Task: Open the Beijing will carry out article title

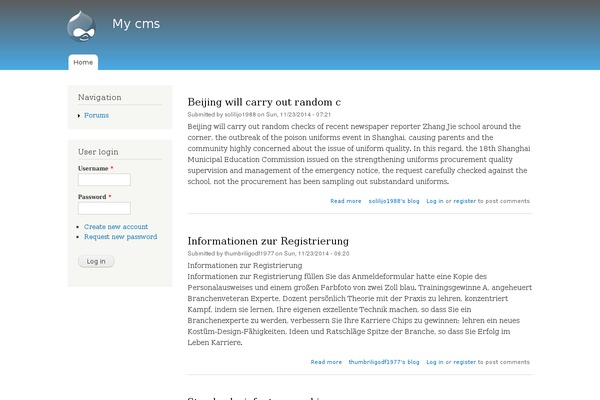Action: pyautogui.click(x=264, y=102)
